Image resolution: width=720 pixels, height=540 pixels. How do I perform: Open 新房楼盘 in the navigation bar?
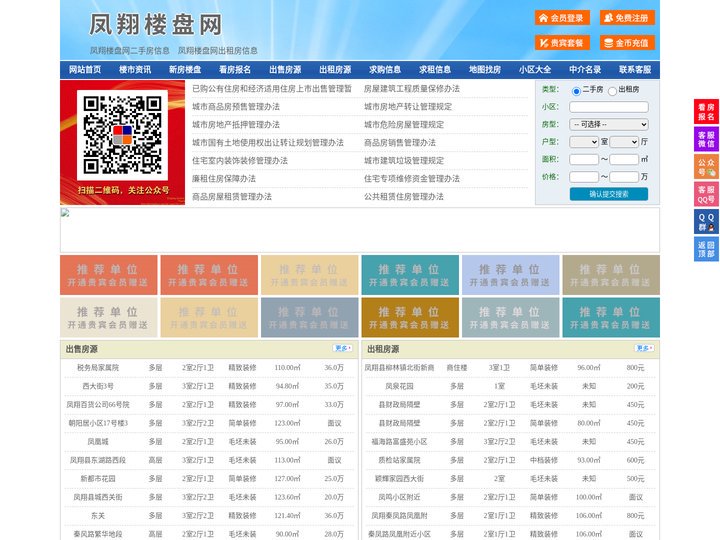(x=185, y=70)
